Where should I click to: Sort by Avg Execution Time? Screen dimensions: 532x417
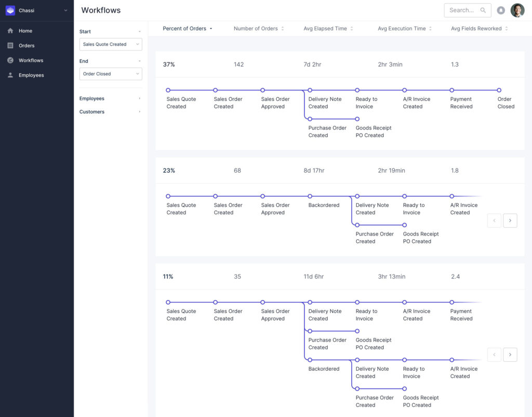(404, 29)
